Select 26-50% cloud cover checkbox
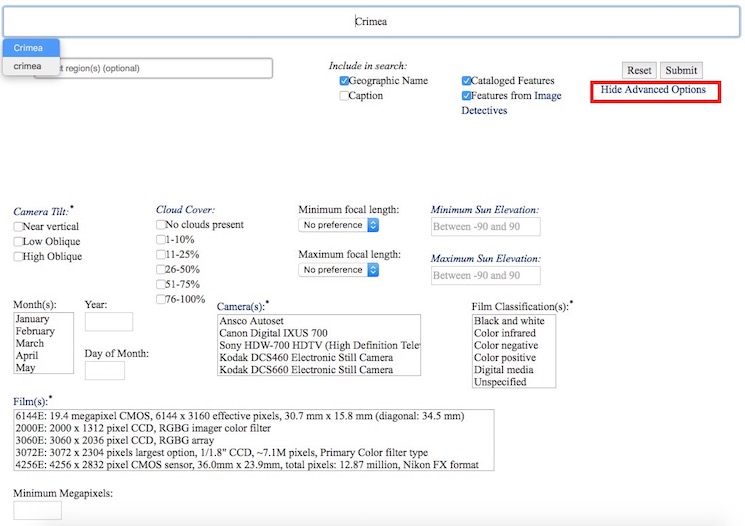 pyautogui.click(x=162, y=270)
